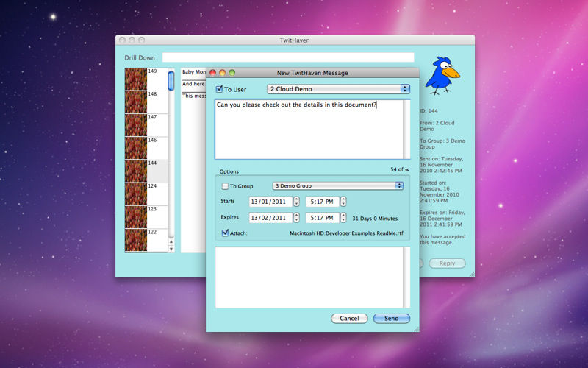This screenshot has width=588, height=368.
Task: Click the '31 Days 0 Minutes' duration text
Action: point(375,218)
